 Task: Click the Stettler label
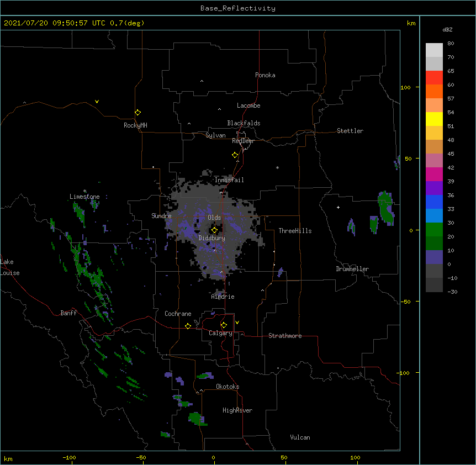tap(350, 131)
